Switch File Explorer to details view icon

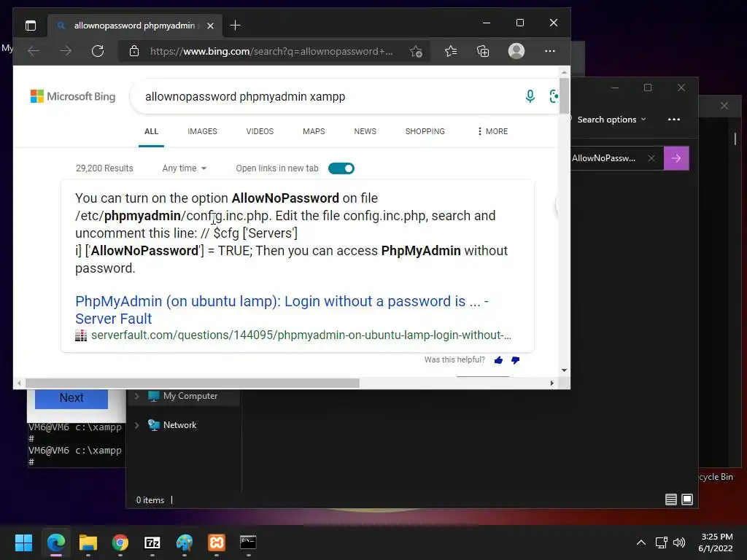[671, 499]
